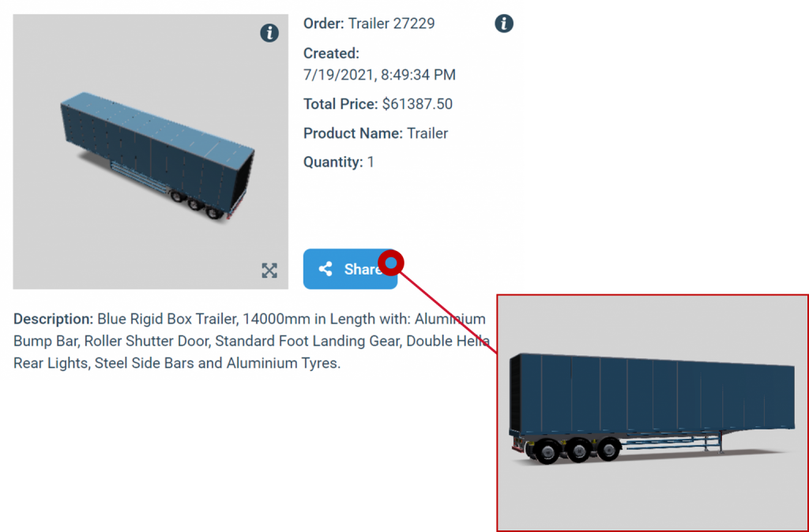Screen dimensions: 809x532
Task: Click the side-view trailer render popup
Action: pos(653,413)
